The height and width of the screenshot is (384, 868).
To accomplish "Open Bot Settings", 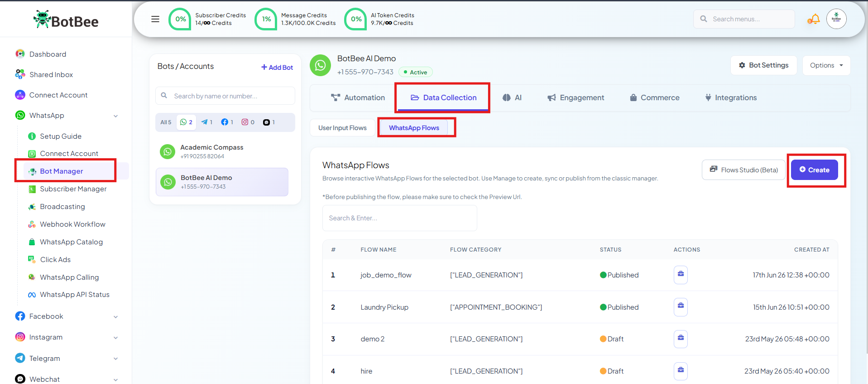I will coord(764,65).
